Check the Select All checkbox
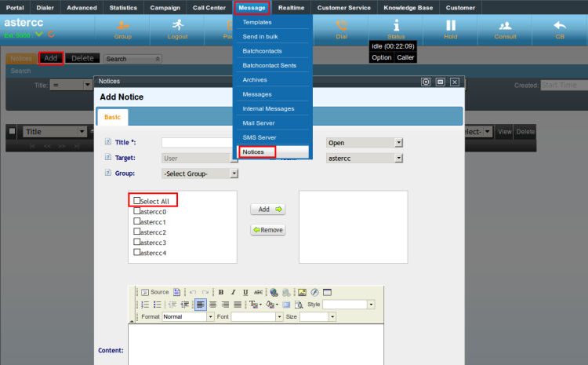This screenshot has height=365, width=588. 137,201
